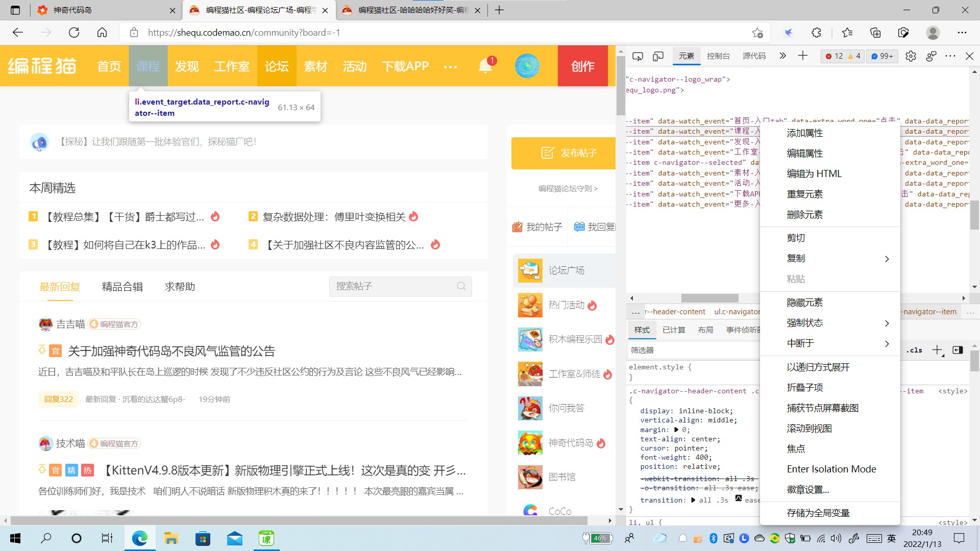Open the user avatar in the navigator

(527, 66)
